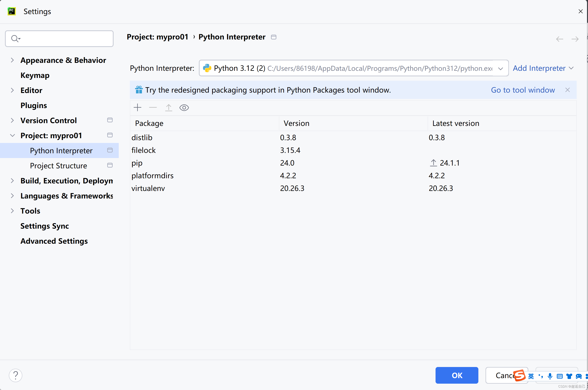Click in the settings search field
The width and height of the screenshot is (588, 390).
point(59,38)
